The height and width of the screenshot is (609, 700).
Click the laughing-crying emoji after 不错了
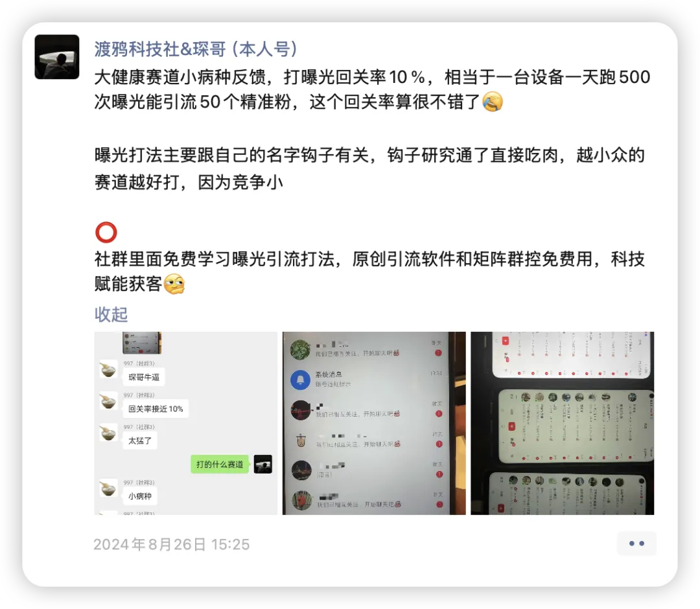[493, 102]
